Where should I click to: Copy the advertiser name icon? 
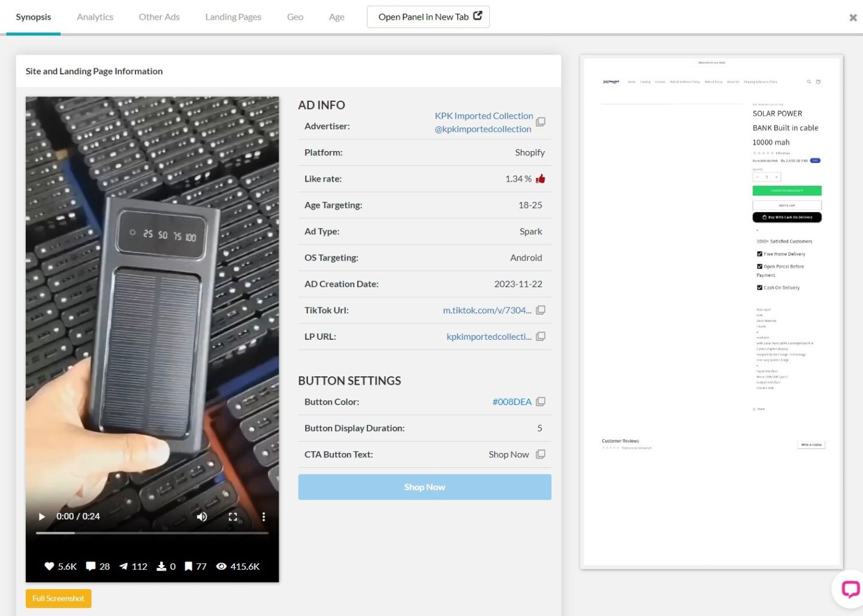[540, 122]
